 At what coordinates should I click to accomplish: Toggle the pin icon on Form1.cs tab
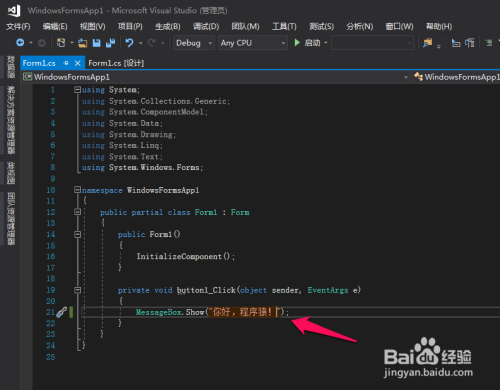[66, 63]
